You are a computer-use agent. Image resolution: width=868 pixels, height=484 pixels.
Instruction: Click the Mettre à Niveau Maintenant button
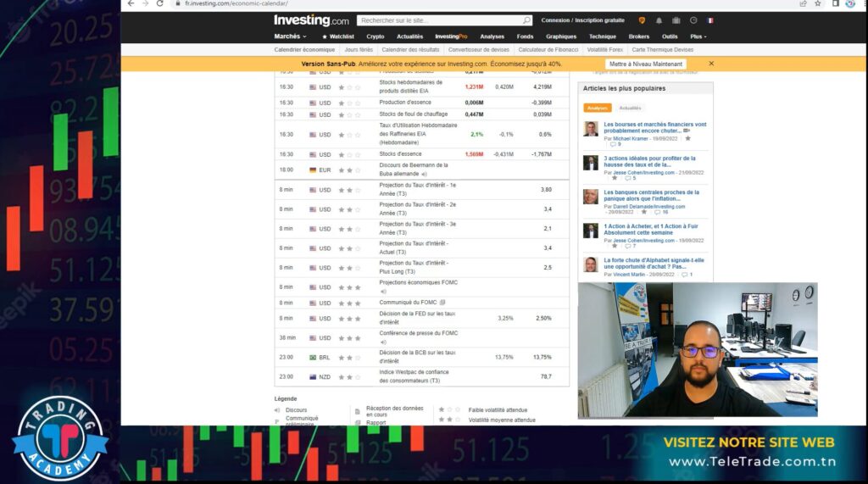pos(646,64)
